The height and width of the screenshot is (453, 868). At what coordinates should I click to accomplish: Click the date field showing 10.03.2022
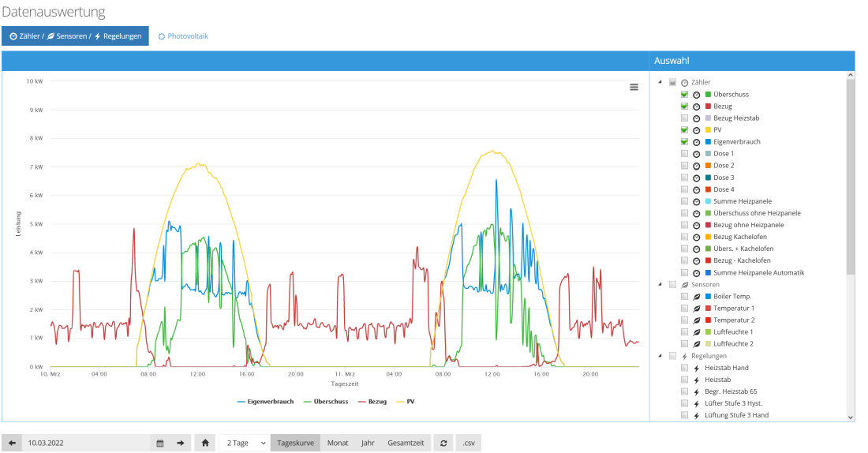(87, 444)
